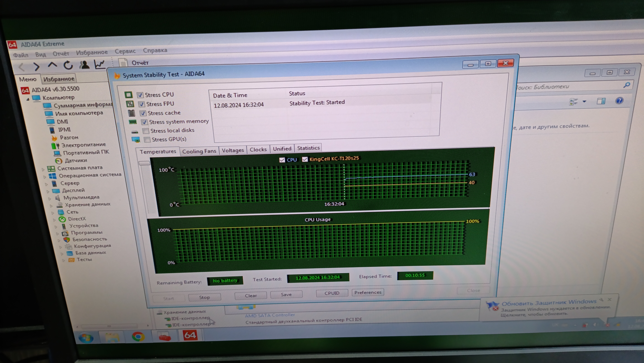Click the Stress GPU monitor icon
Screen dimensions: 644x363
(x=136, y=140)
